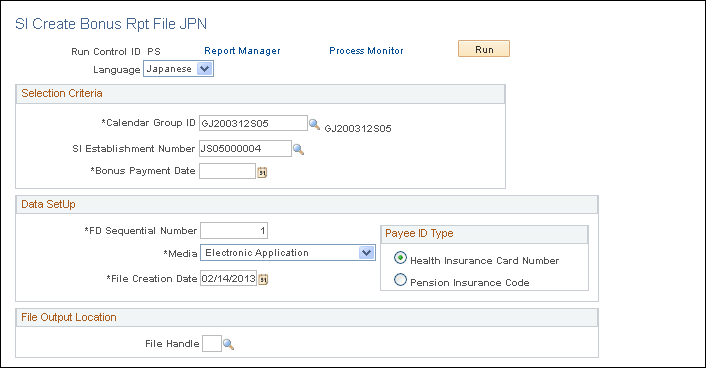Open Calendar Group ID lookup magnifier
The height and width of the screenshot is (368, 706).
click(314, 124)
